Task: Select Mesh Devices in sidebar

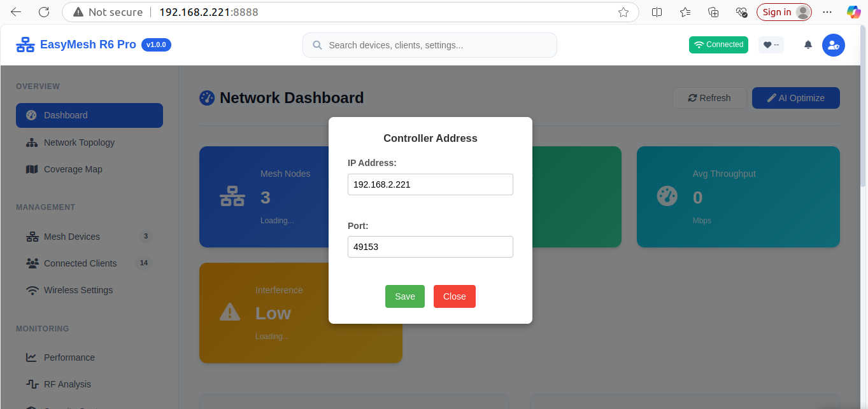Action: click(x=71, y=237)
